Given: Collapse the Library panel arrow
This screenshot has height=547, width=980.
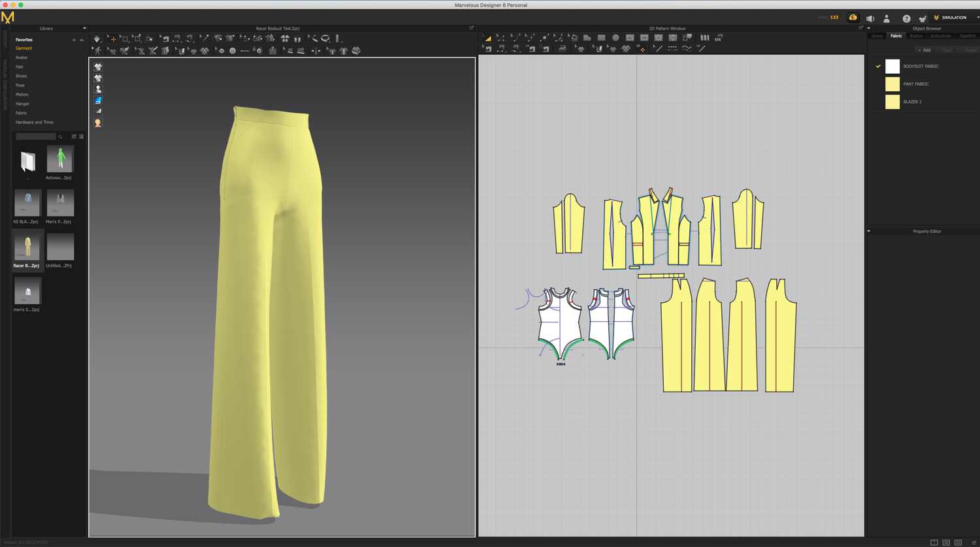Looking at the screenshot, I should tap(84, 28).
